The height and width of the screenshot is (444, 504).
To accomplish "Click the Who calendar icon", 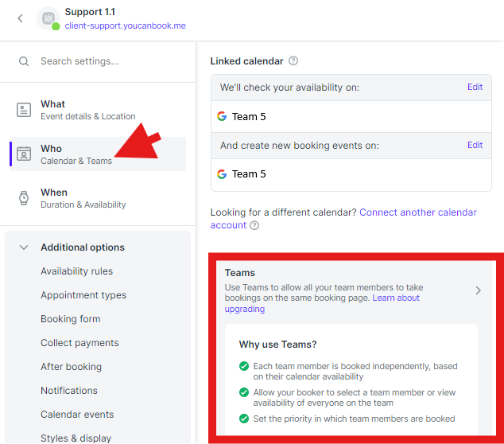I will coord(24,154).
